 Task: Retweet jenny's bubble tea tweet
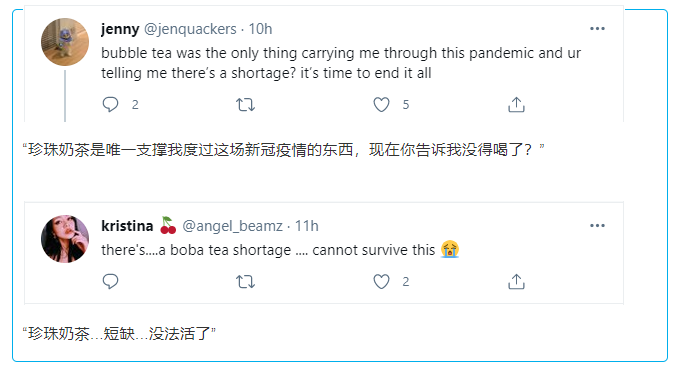click(245, 104)
